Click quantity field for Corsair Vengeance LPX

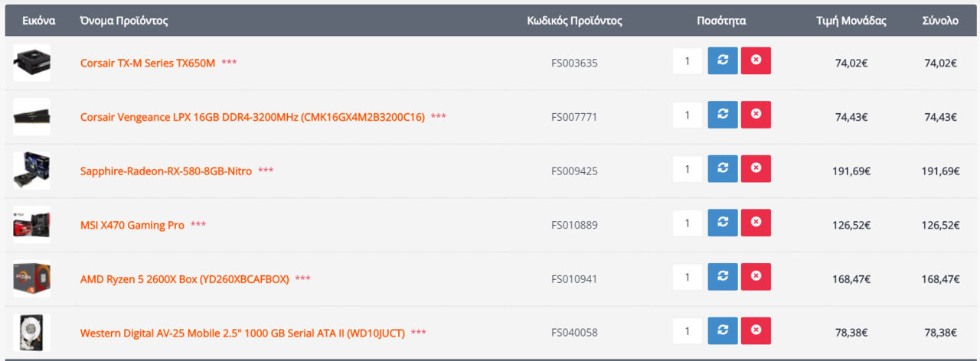(x=688, y=115)
